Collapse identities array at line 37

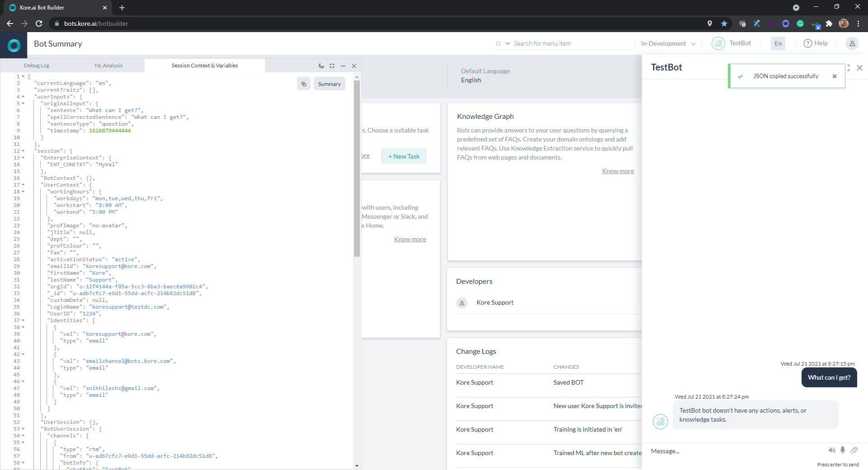click(23, 320)
